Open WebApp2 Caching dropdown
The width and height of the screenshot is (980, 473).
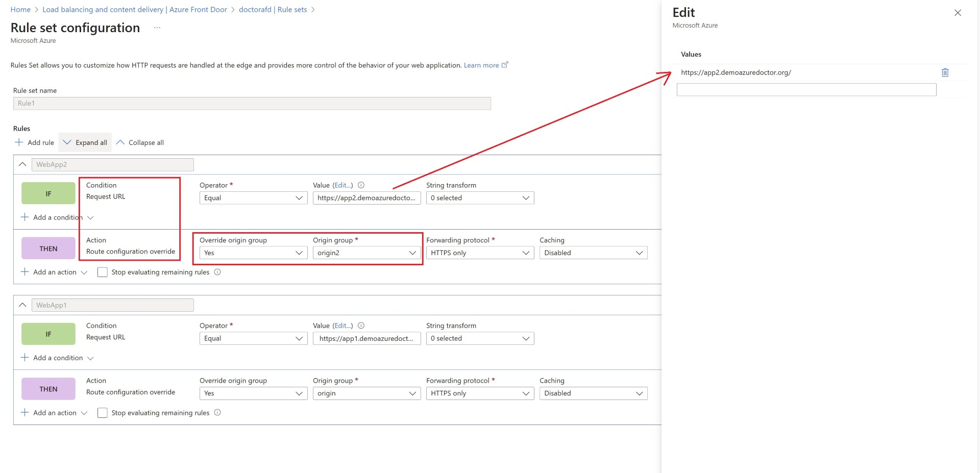point(593,253)
